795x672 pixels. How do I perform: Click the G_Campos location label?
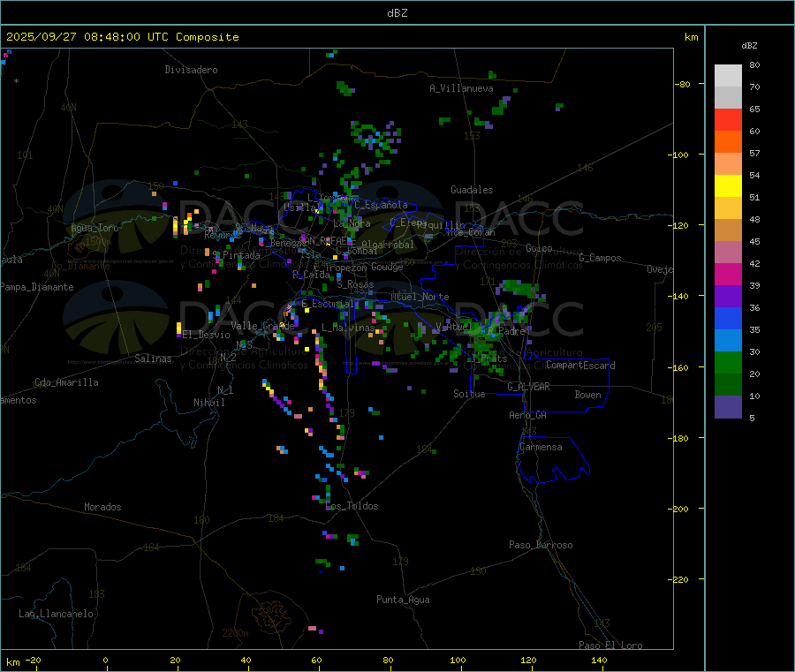pos(601,258)
